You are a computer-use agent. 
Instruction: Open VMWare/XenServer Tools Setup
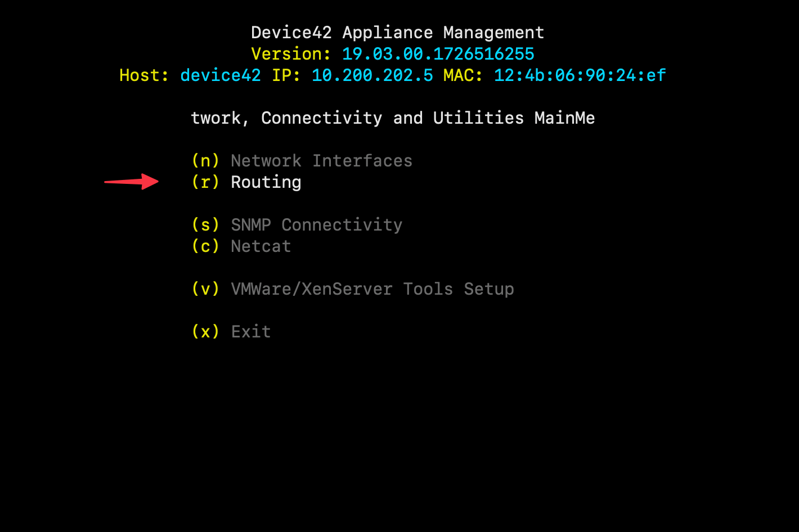tap(372, 288)
